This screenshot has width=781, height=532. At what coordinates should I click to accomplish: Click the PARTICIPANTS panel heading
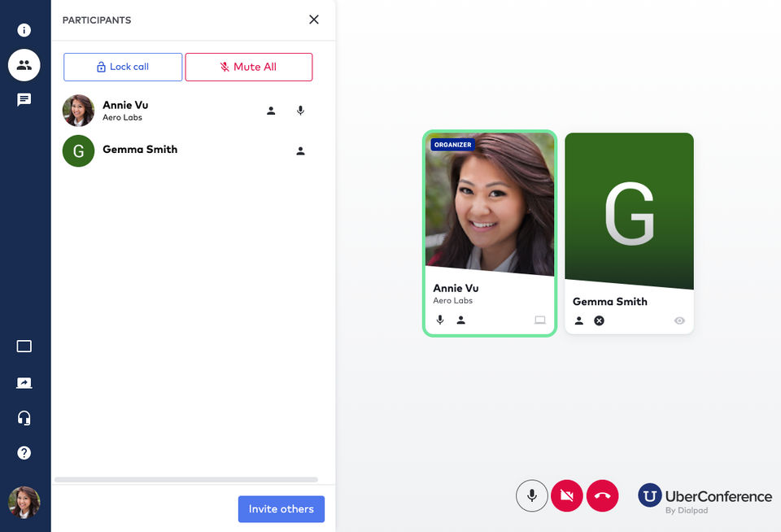pyautogui.click(x=97, y=20)
